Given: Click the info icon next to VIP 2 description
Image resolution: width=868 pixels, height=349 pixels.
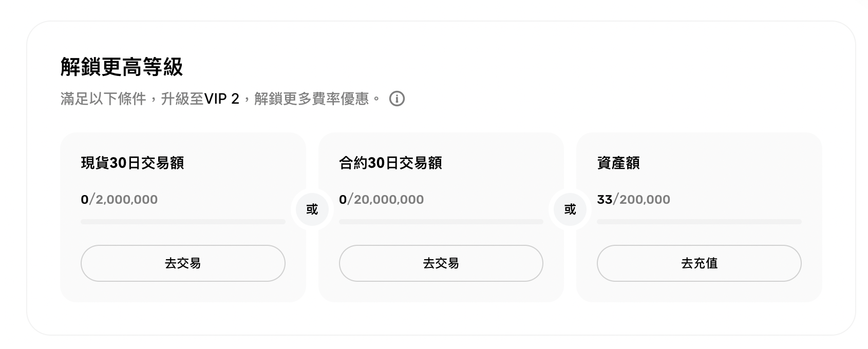Looking at the screenshot, I should pos(398,99).
